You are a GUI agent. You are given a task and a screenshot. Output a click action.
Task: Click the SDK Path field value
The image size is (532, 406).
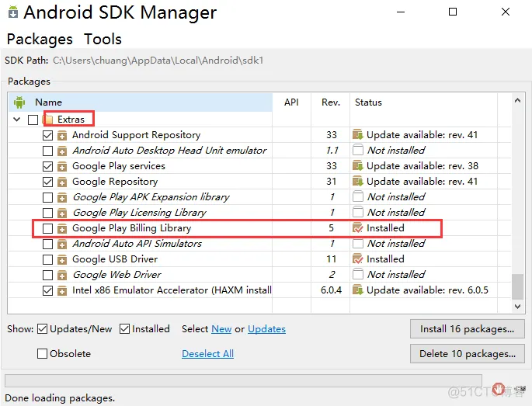[x=158, y=61]
